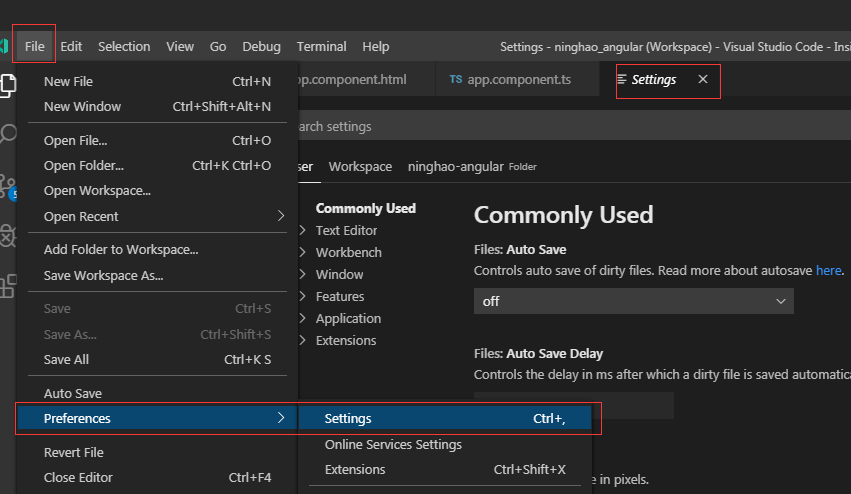Click the Settings tab list icon
Viewport: 851px width, 494px height.
point(622,80)
